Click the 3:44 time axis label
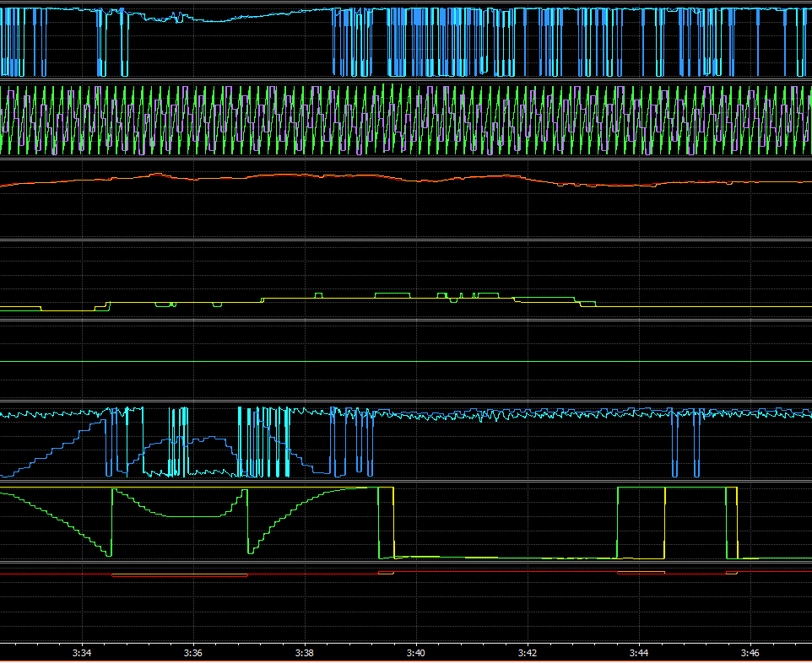Image resolution: width=812 pixels, height=663 pixels. 639,653
